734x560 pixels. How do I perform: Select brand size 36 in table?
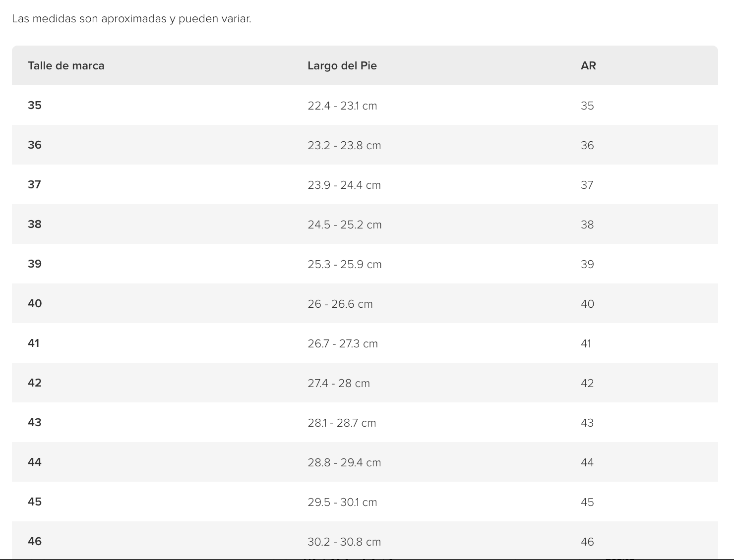tap(35, 145)
